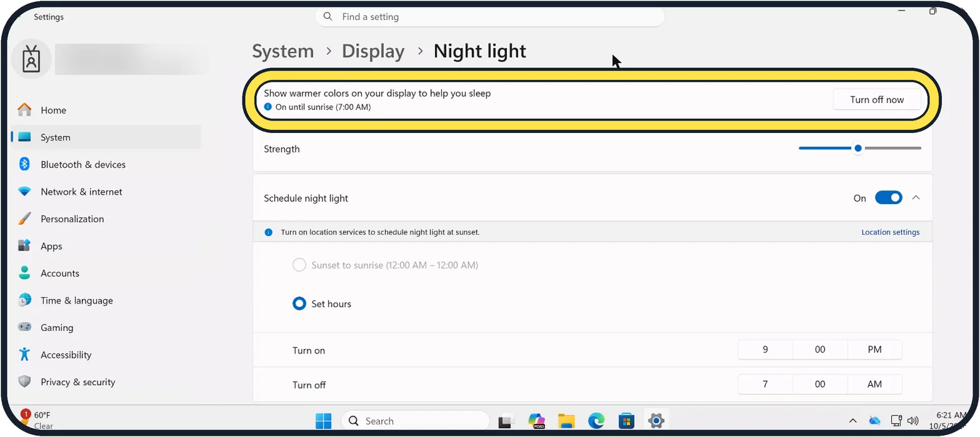Change the Turn on minutes value
The image size is (980, 437).
(820, 350)
